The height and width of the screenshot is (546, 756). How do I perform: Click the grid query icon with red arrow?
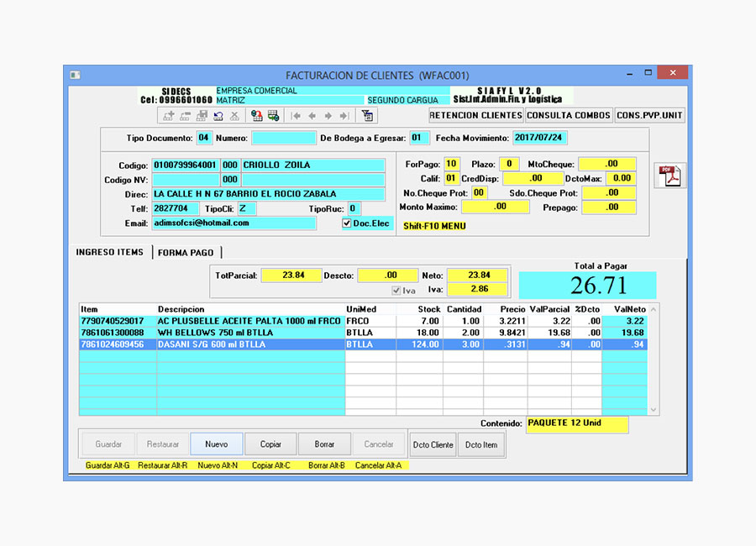point(257,116)
